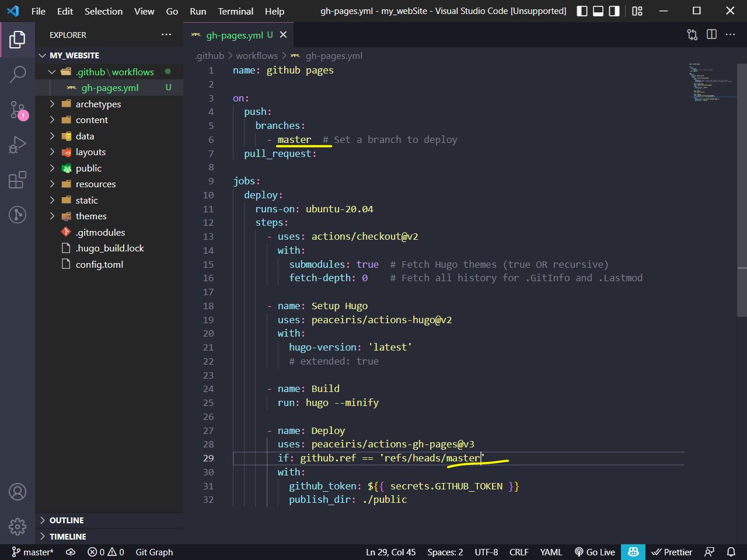This screenshot has width=747, height=560.
Task: Open Customize Layout icon in title bar
Action: coord(637,11)
